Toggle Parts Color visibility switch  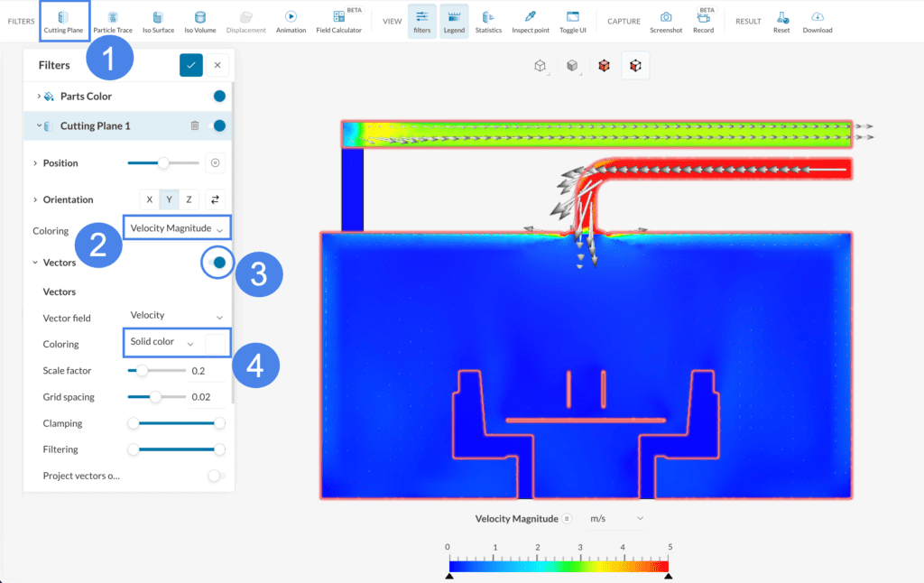click(217, 97)
